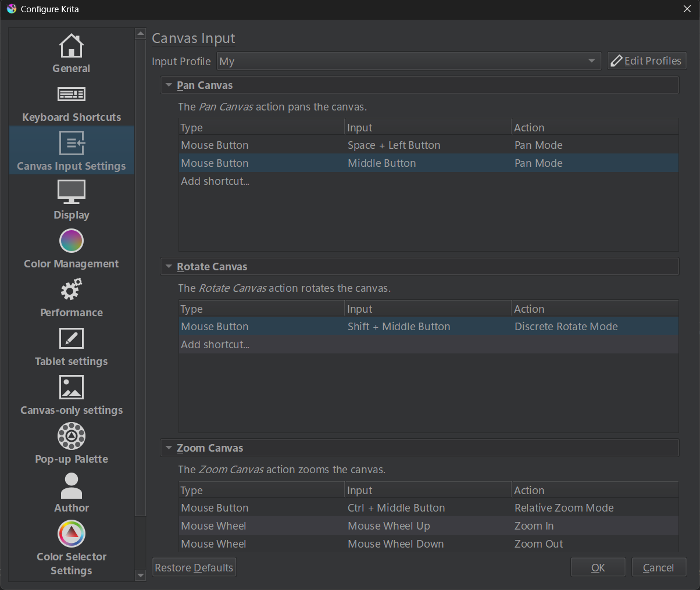
Task: Select the Author profile icon
Action: pyautogui.click(x=72, y=486)
